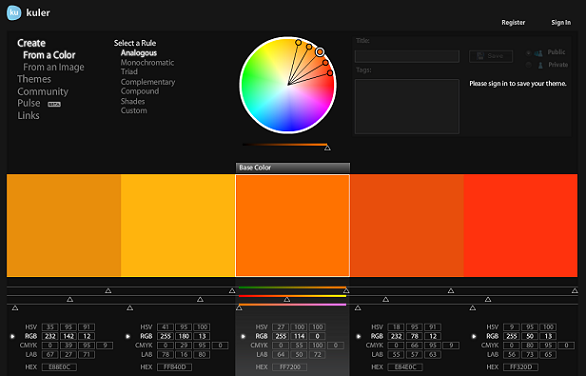Select the leftmost dark orange swatch
The width and height of the screenshot is (586, 376).
[64, 225]
